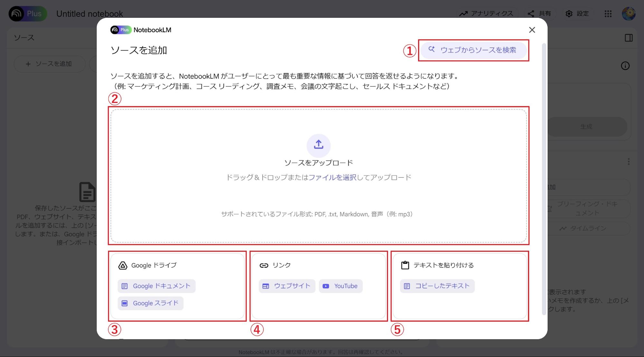Viewport: 644px width, 357px height.
Task: Click the NotebookLM Plus logo in dialog
Action: click(x=121, y=30)
